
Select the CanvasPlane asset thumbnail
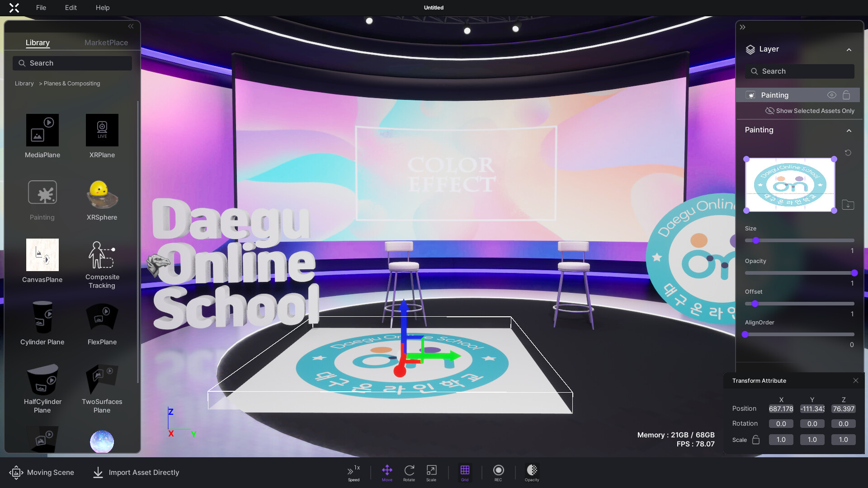click(42, 255)
